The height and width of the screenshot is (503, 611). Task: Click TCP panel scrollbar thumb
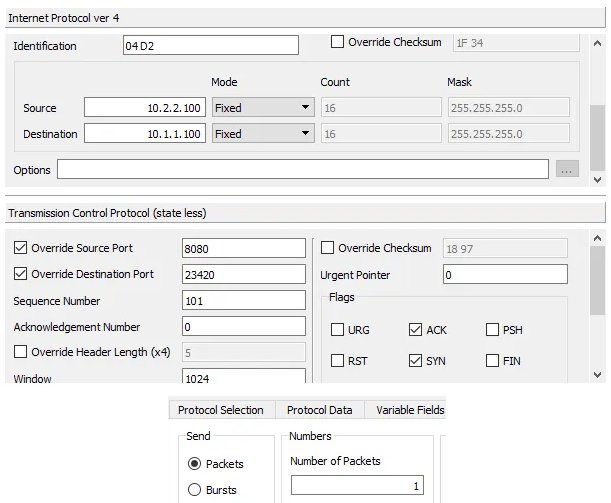point(597,281)
